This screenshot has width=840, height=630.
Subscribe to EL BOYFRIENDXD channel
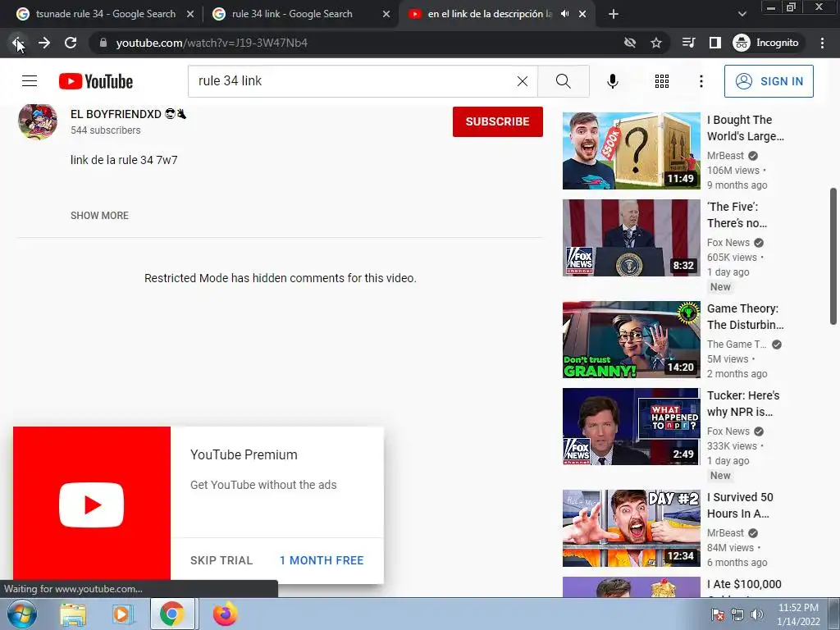click(498, 121)
